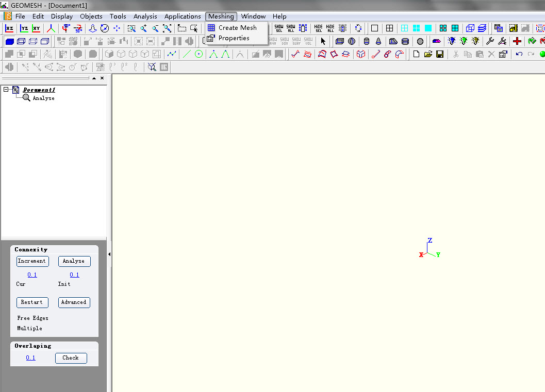
Task: Open the Objects menu
Action: pos(91,16)
